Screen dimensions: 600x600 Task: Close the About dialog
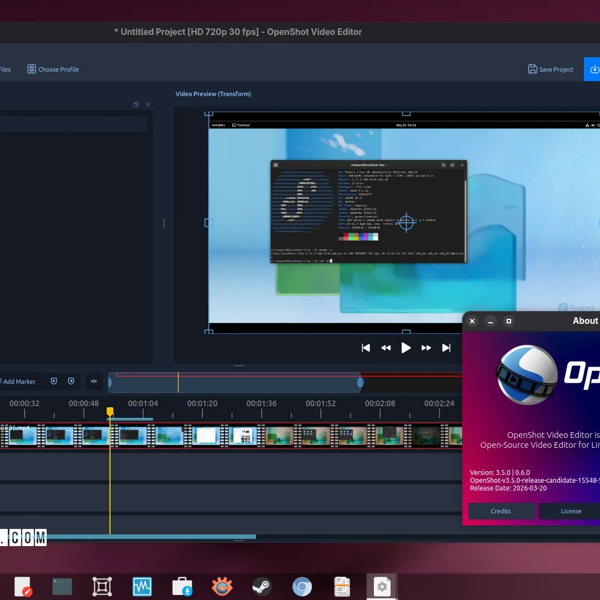472,321
